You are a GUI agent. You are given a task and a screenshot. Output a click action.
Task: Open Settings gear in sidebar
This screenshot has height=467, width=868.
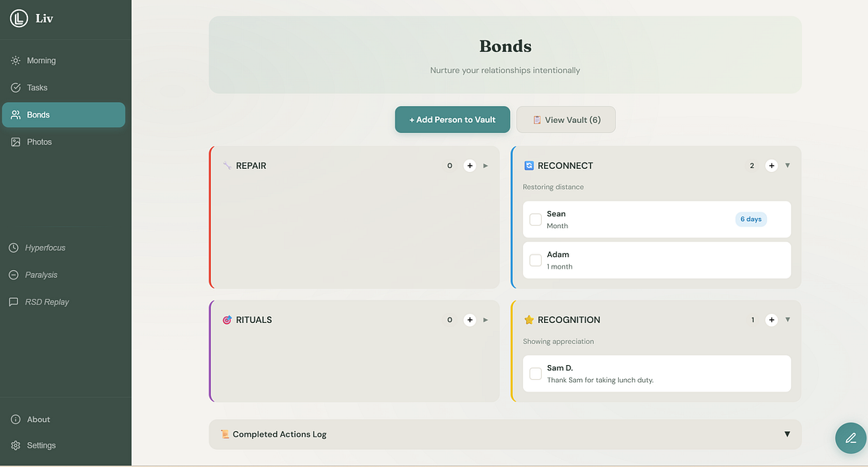tap(16, 445)
